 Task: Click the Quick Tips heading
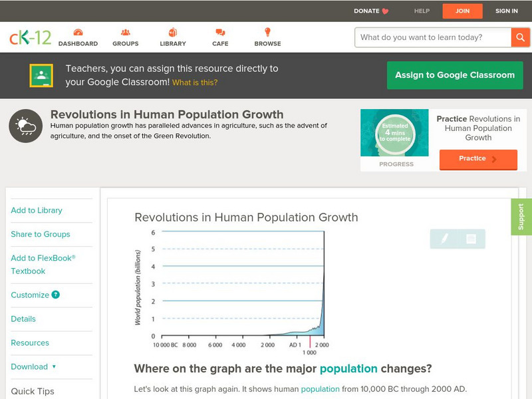click(33, 391)
